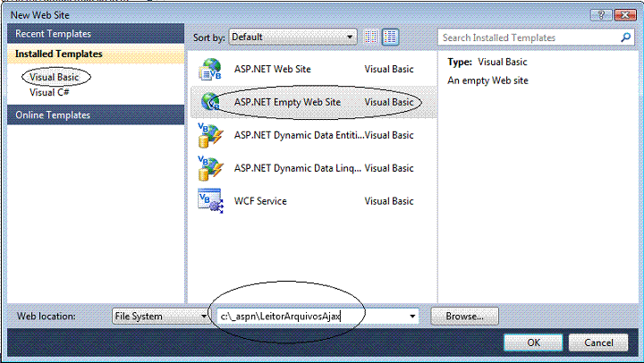Open the Online Templates section
This screenshot has height=363, width=644.
51,115
